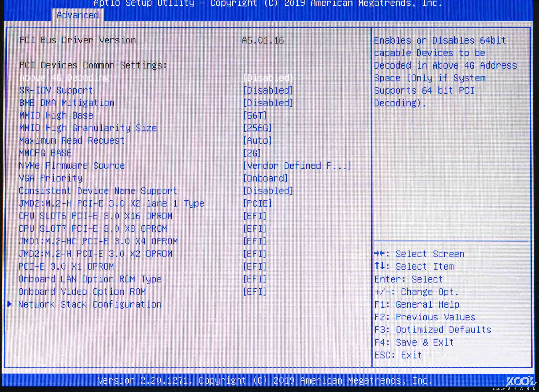Toggle the Above 4G Decoding [Disabled] value
539x392 pixels.
268,78
